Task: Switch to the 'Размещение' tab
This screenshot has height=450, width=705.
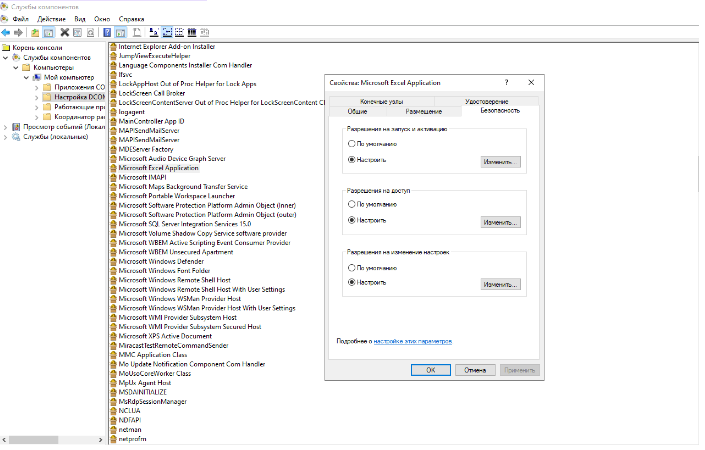Action: pos(425,111)
